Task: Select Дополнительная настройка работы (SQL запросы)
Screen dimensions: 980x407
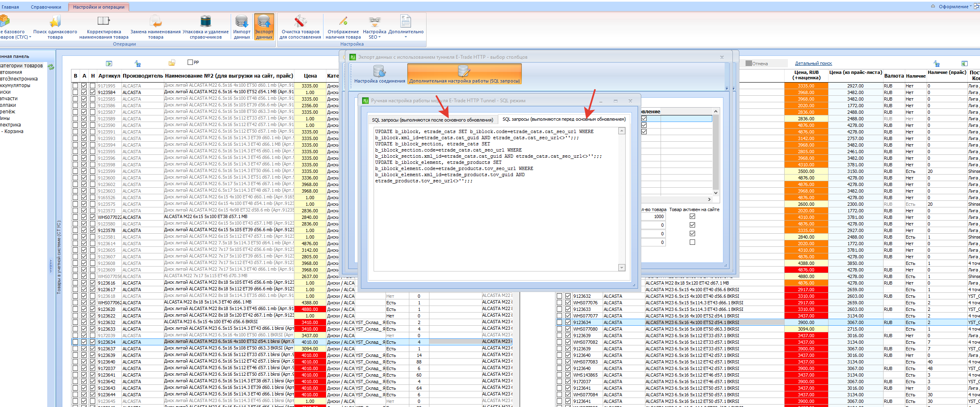Action: pos(464,74)
